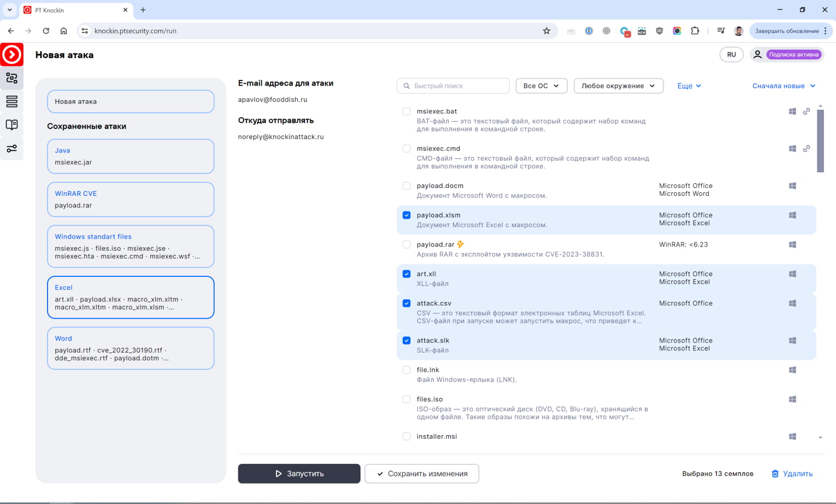Click the Windows icon on art.xll row
The height and width of the screenshot is (504, 836).
(x=793, y=274)
